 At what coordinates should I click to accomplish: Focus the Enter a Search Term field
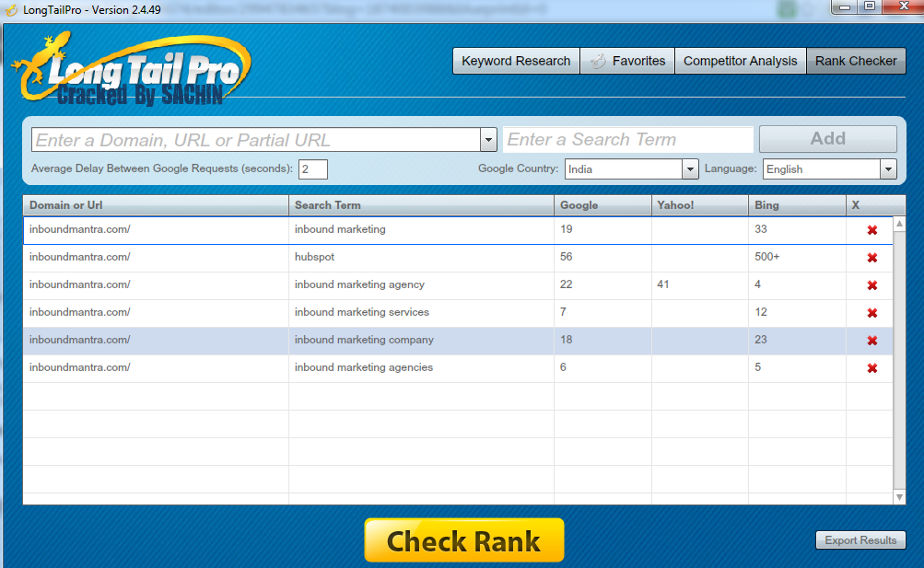tap(628, 140)
